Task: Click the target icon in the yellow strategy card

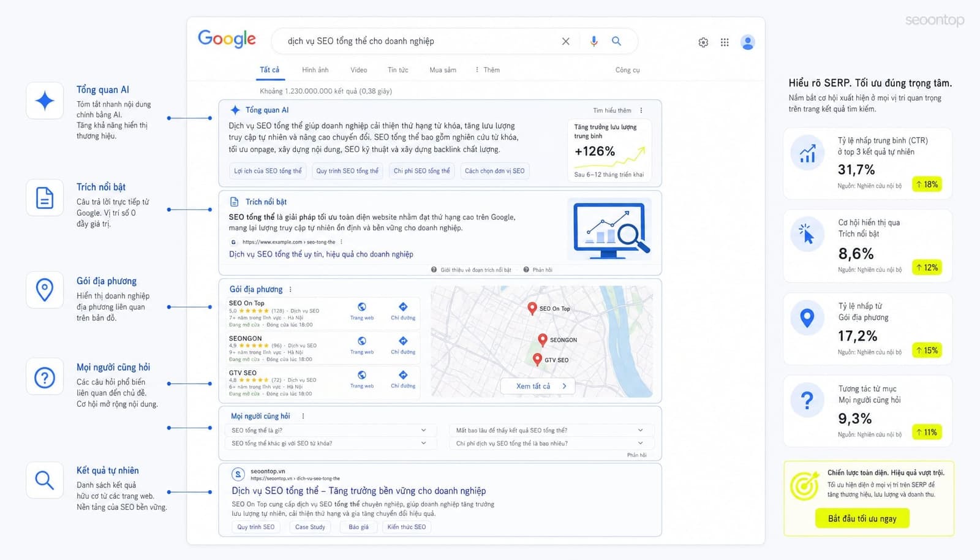Action: 804,486
